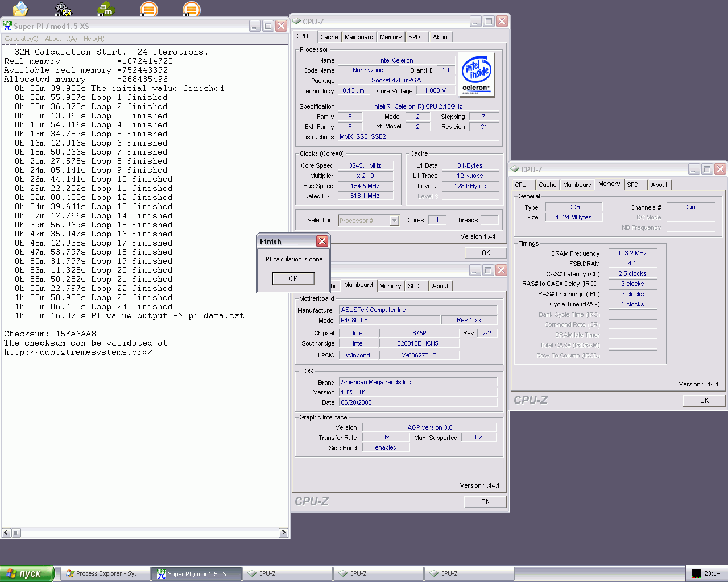Close the Finish dialog with X
728x582 pixels.
pyautogui.click(x=322, y=241)
